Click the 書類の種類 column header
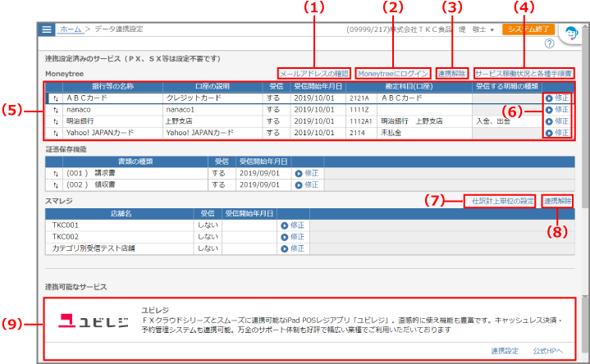This screenshot has width=590, height=364. [x=135, y=162]
